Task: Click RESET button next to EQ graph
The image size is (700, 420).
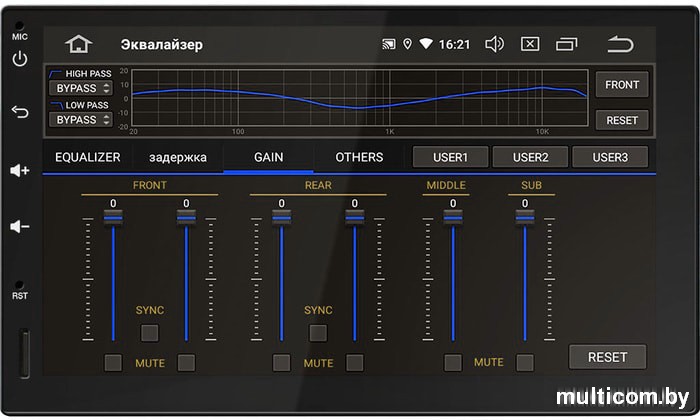Action: tap(622, 120)
